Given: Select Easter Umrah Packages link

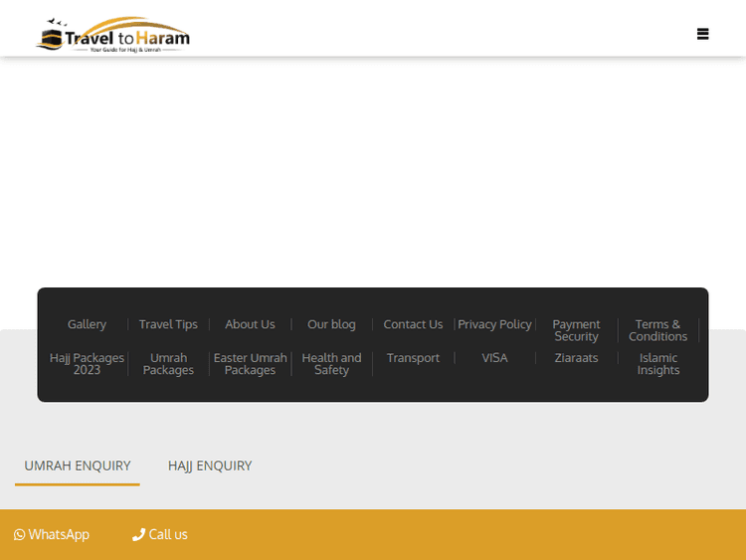Looking at the screenshot, I should 250,364.
